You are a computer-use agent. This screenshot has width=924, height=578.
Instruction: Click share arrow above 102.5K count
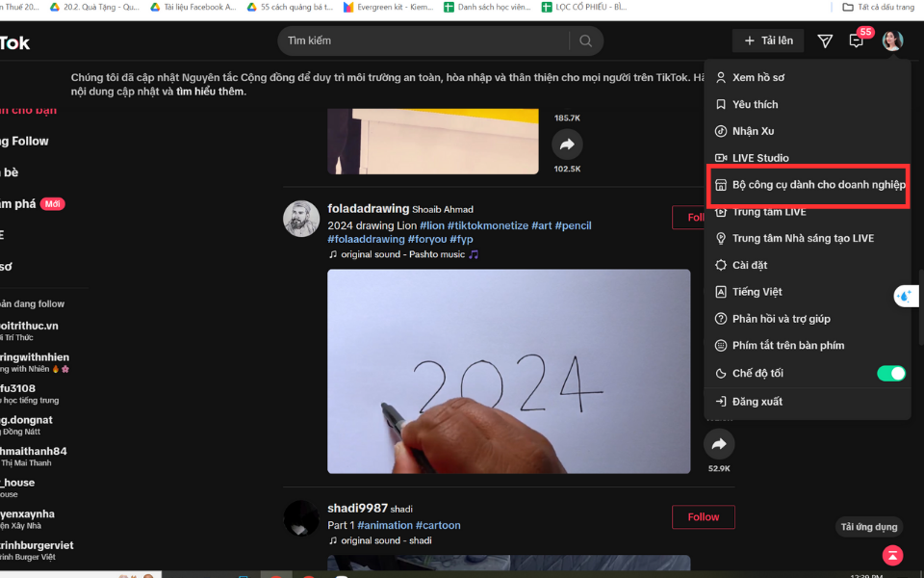(567, 144)
